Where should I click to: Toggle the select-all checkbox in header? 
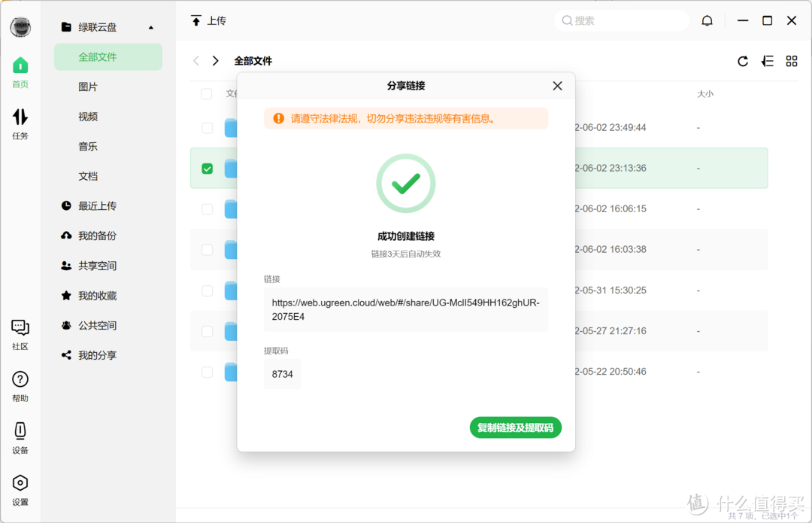pyautogui.click(x=207, y=94)
